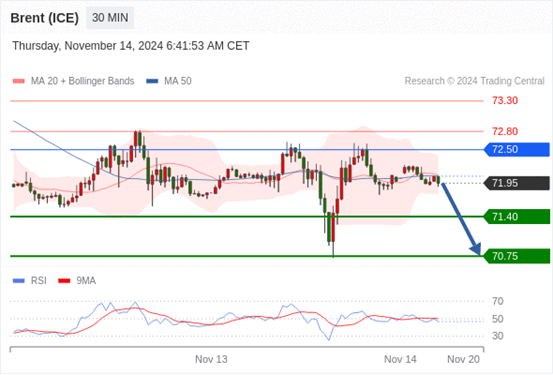553x375 pixels.
Task: Click the '9MA' legend label
Action: (86, 281)
